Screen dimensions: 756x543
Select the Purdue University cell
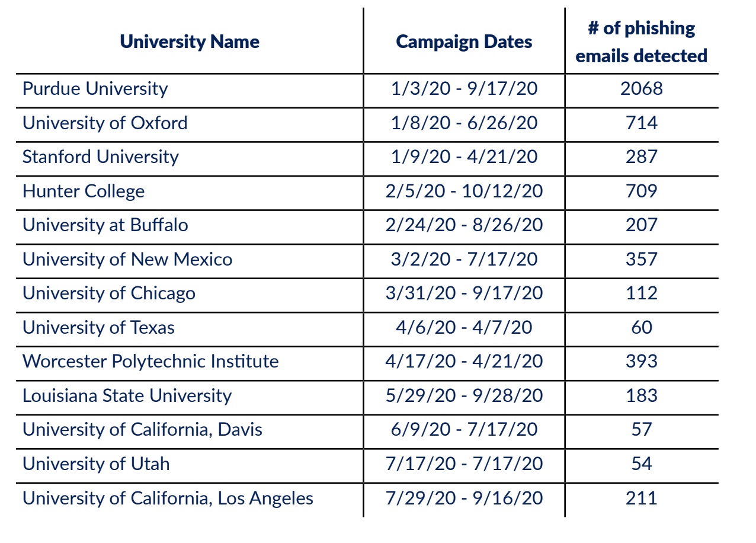pos(95,89)
